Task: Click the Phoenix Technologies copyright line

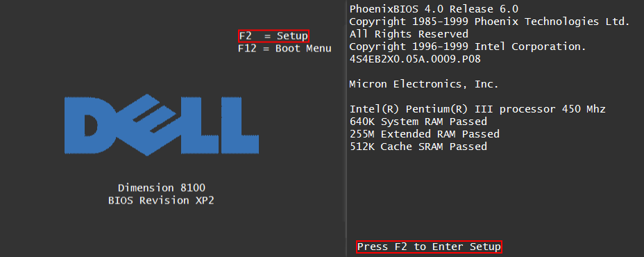Action: pos(489,22)
